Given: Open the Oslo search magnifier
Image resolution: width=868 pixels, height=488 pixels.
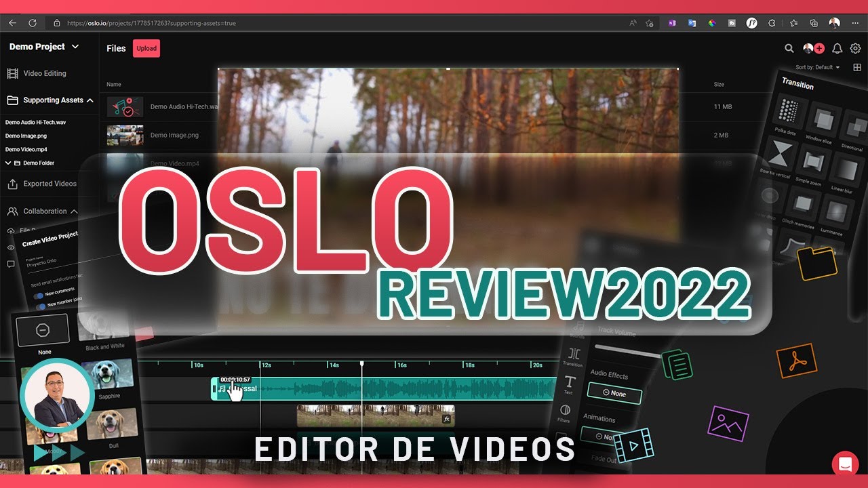Looking at the screenshot, I should coord(789,48).
